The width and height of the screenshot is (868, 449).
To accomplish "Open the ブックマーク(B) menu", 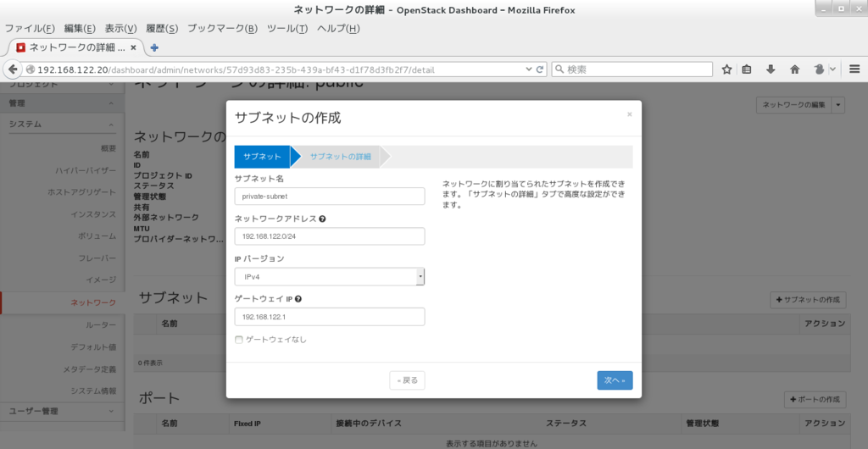I will click(223, 29).
